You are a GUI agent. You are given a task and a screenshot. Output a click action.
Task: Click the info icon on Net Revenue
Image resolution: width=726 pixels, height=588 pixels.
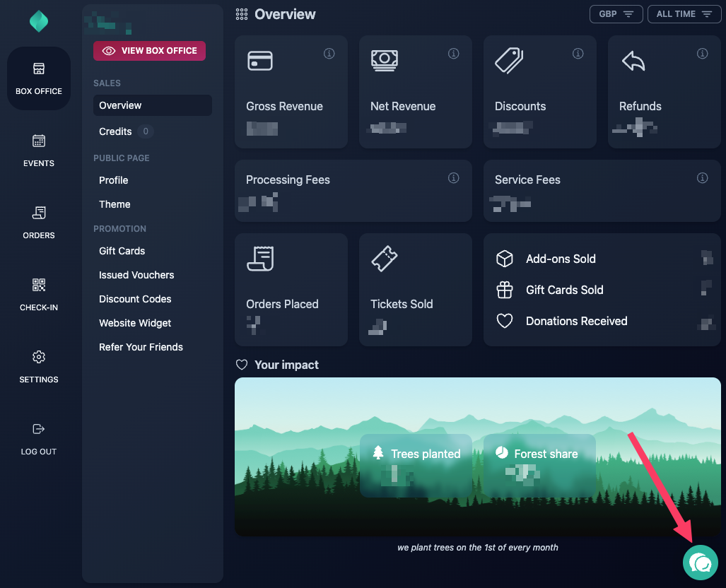[454, 53]
